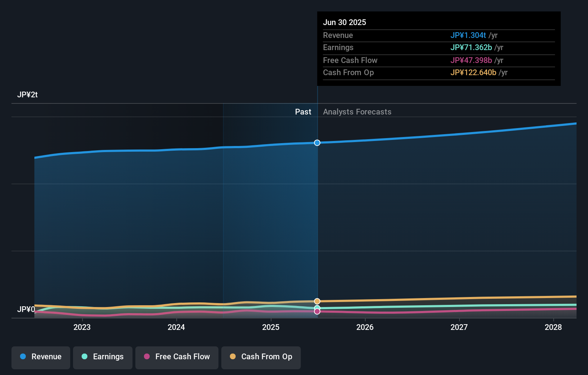Click the teal Earnings legend dot icon
The height and width of the screenshot is (375, 588).
tap(84, 357)
